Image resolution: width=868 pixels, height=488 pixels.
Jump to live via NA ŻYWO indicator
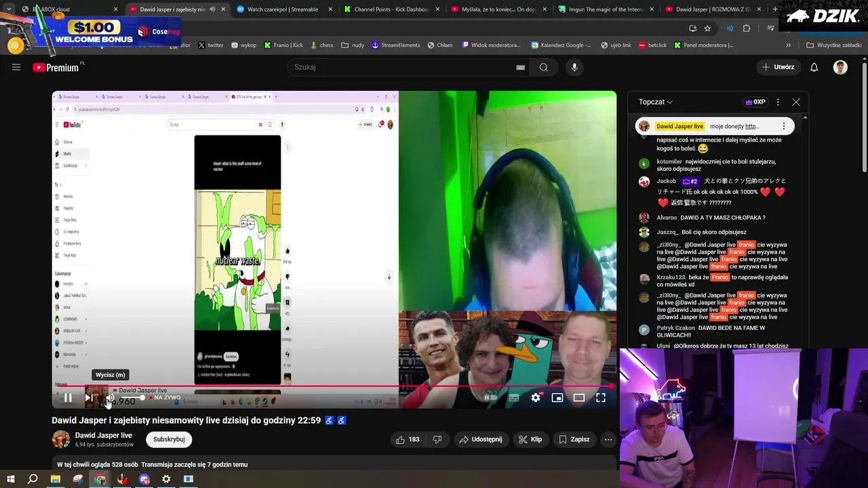point(165,398)
